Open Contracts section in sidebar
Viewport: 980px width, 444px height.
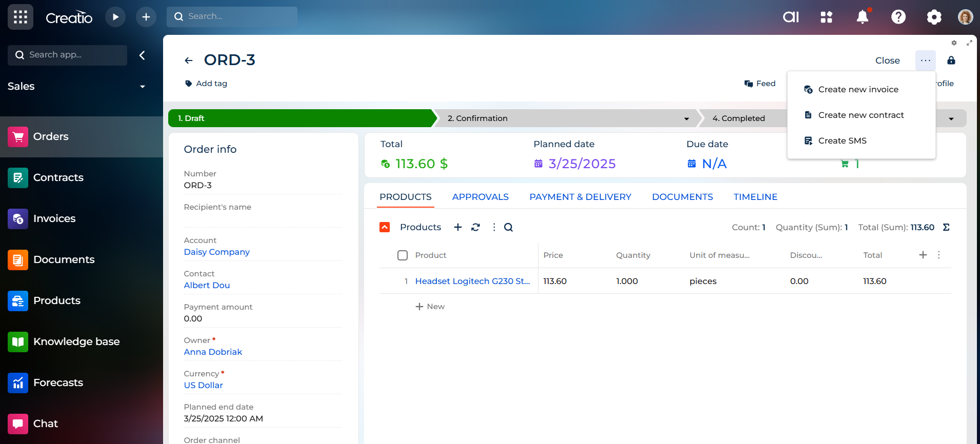(82, 177)
